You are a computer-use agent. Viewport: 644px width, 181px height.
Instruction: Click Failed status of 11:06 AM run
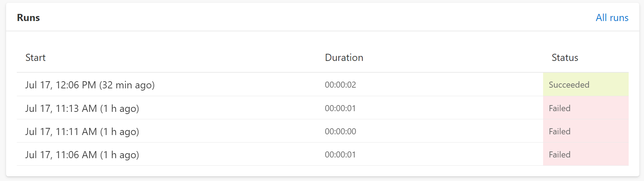click(x=586, y=154)
